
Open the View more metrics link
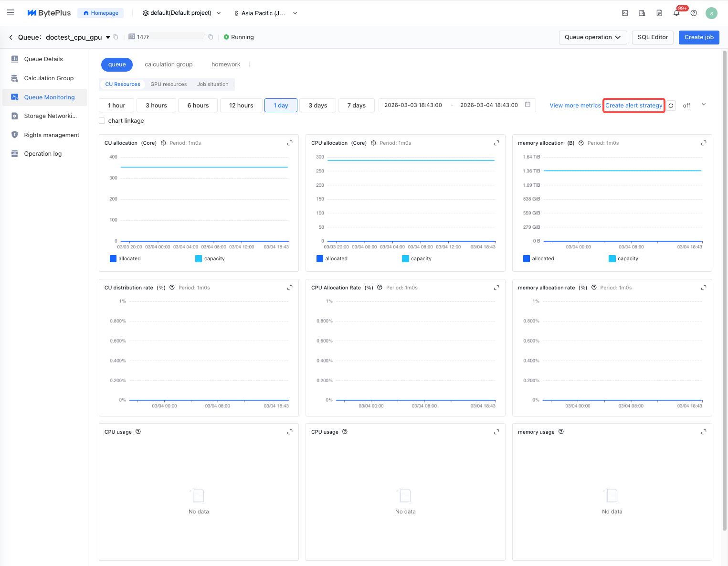pos(575,106)
